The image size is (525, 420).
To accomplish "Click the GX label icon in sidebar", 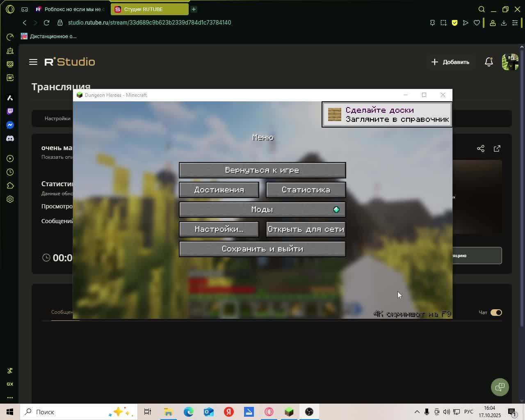I will coord(10,384).
